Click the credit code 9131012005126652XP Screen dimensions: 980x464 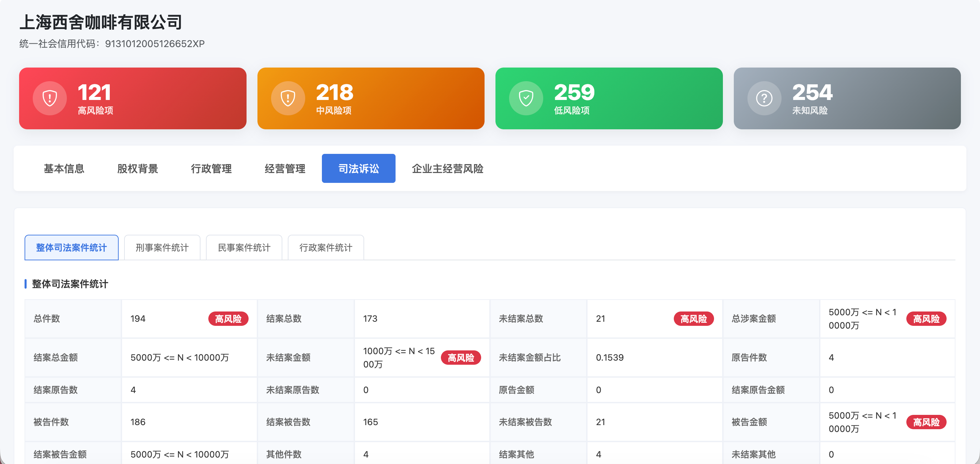pyautogui.click(x=155, y=44)
